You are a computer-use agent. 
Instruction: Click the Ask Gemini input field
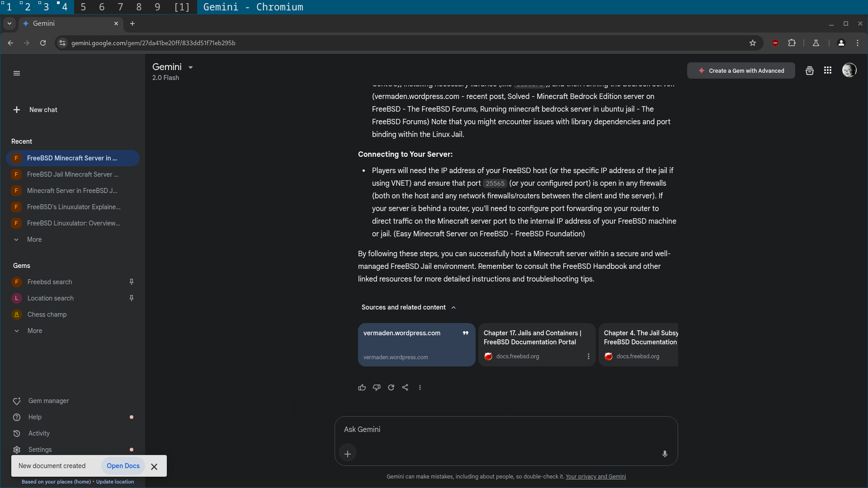tap(497, 429)
